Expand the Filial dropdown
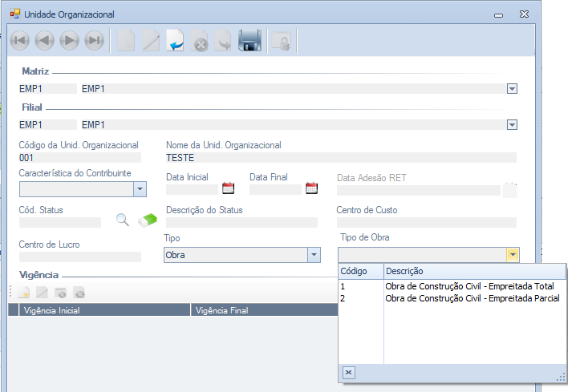 pyautogui.click(x=512, y=124)
